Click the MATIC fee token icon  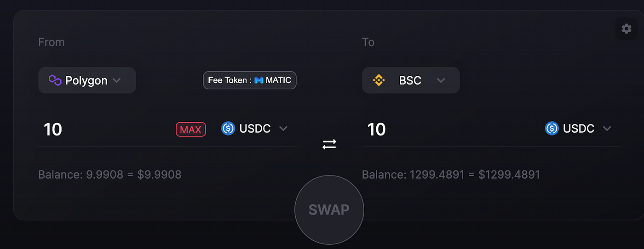[259, 80]
